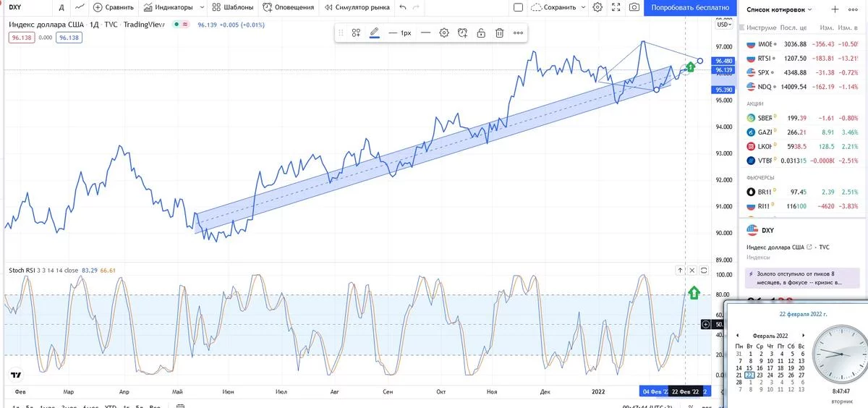868x408 pixels.
Task: Open chart settings gear icon
Action: coord(597,7)
